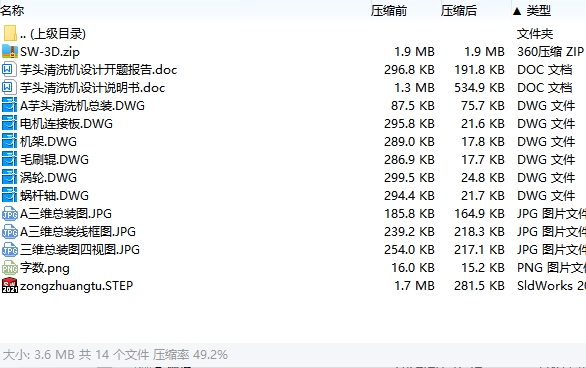Open the .. (上级目录) entry
Viewport: 586px width, 368px height.
(x=53, y=34)
